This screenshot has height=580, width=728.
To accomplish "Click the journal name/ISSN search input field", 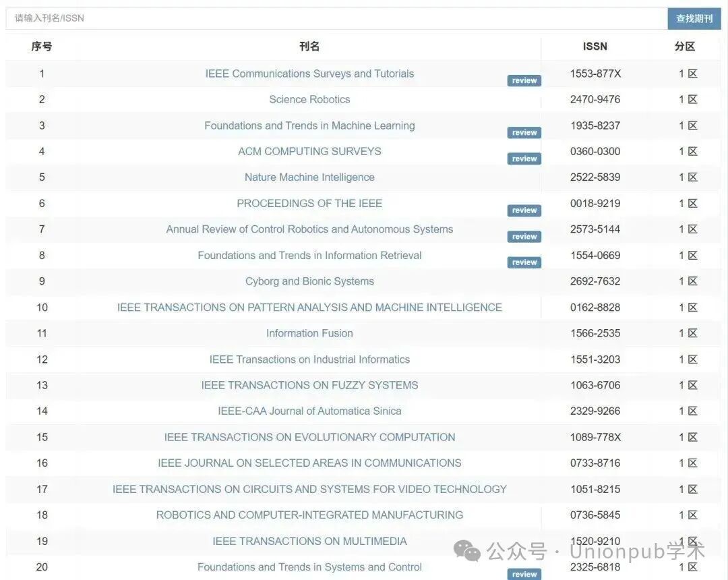I will tap(336, 18).
